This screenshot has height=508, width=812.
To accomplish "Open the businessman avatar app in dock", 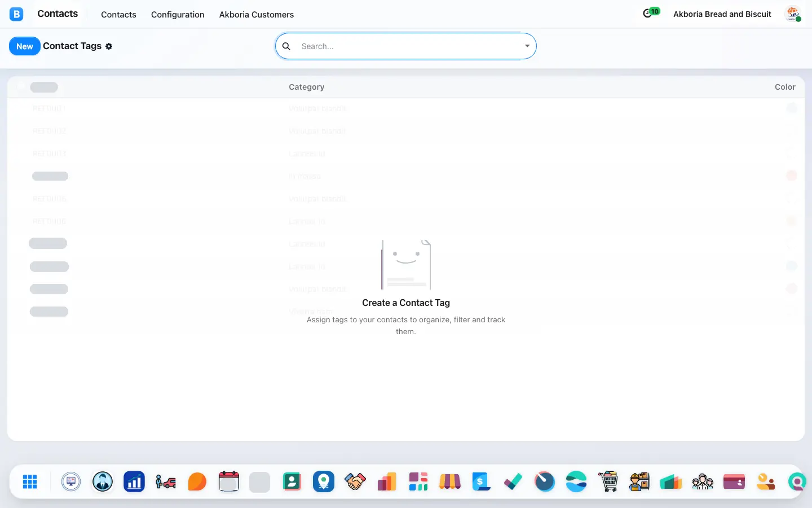I will coord(103,481).
